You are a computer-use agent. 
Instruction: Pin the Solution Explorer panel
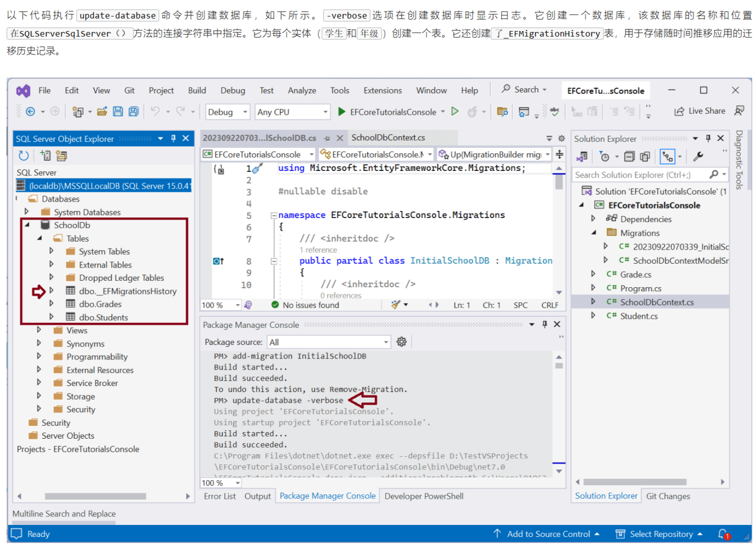708,138
